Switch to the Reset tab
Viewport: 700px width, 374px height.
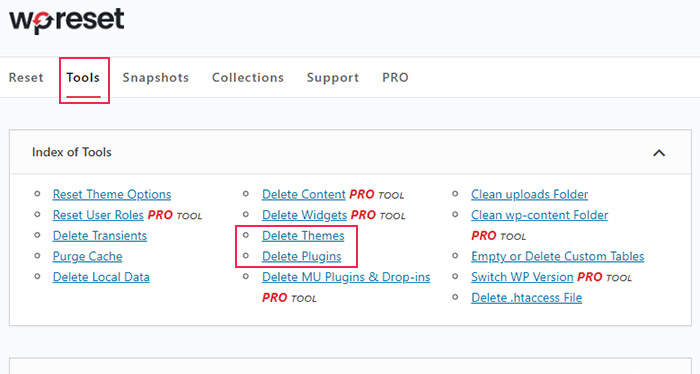click(x=26, y=78)
